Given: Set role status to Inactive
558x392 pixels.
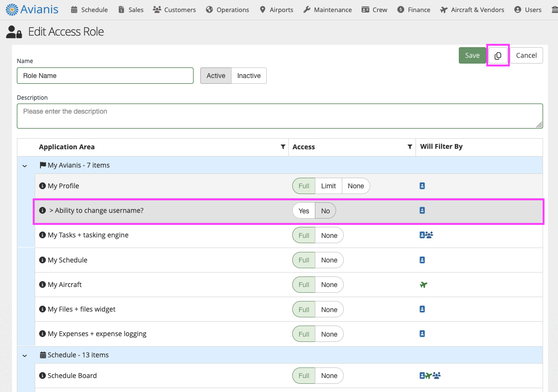Looking at the screenshot, I should click(249, 76).
